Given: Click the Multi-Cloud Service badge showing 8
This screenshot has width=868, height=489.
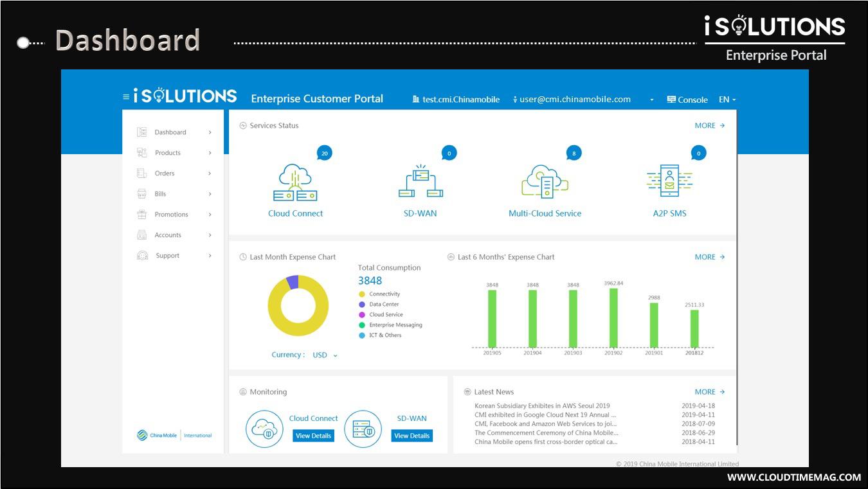Looking at the screenshot, I should pos(574,153).
